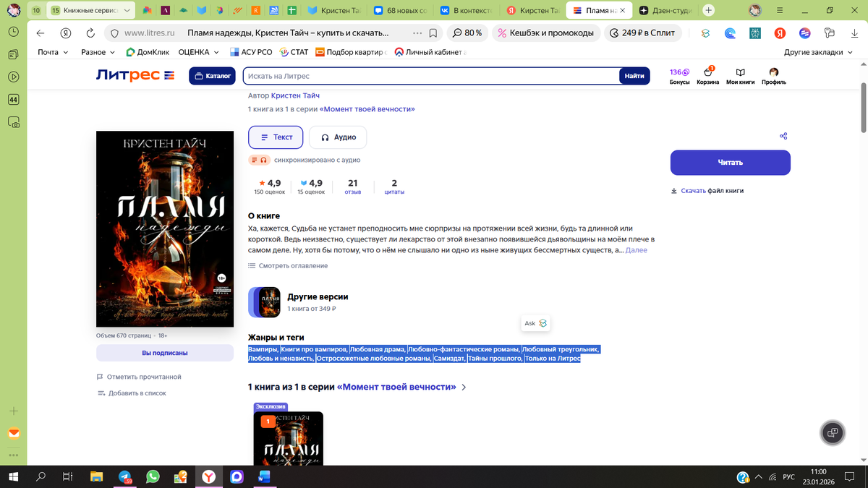The width and height of the screenshot is (868, 488).
Task: Bookmark this page with the bookmark icon
Action: [x=433, y=33]
